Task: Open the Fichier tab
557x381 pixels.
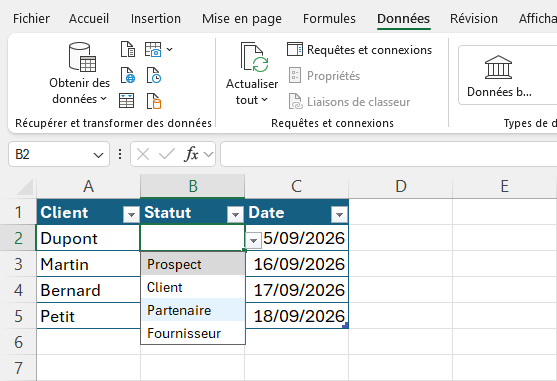Action: tap(31, 18)
